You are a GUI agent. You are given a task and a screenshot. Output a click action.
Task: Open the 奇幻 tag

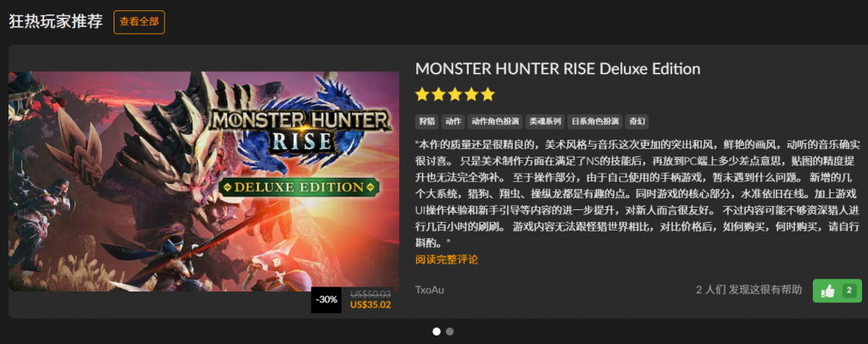click(x=637, y=122)
